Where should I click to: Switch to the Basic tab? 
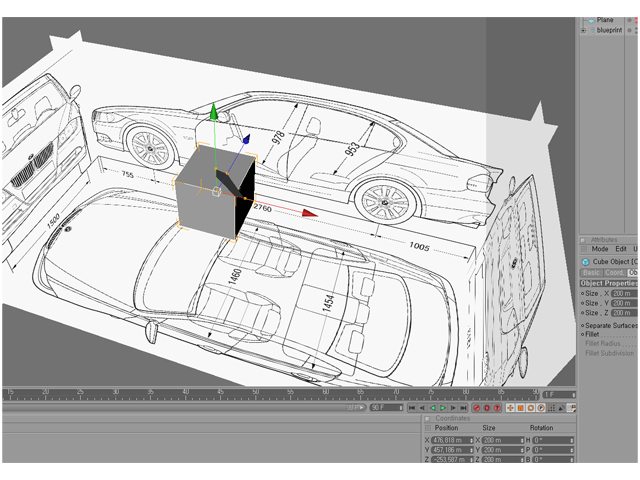click(591, 272)
